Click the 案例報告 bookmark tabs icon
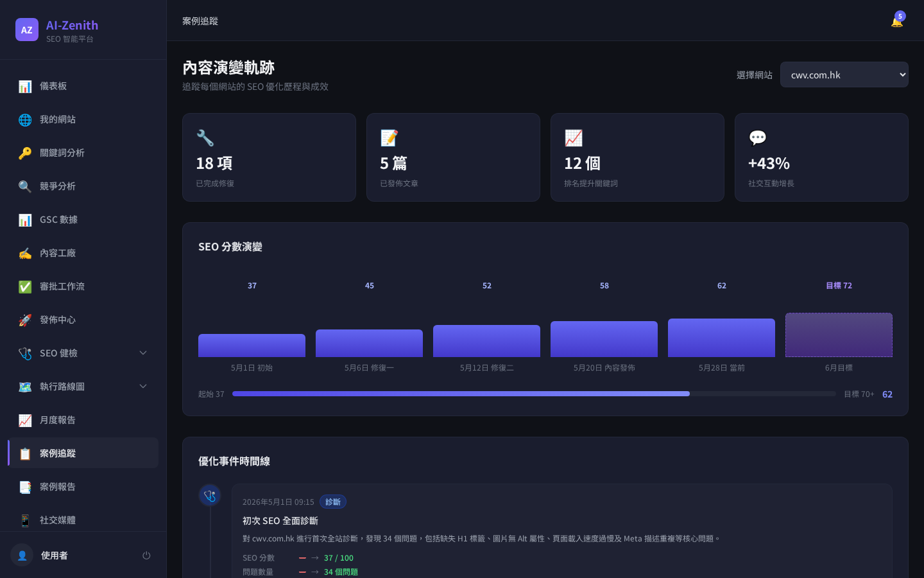Image resolution: width=924 pixels, height=578 pixels. tap(25, 487)
